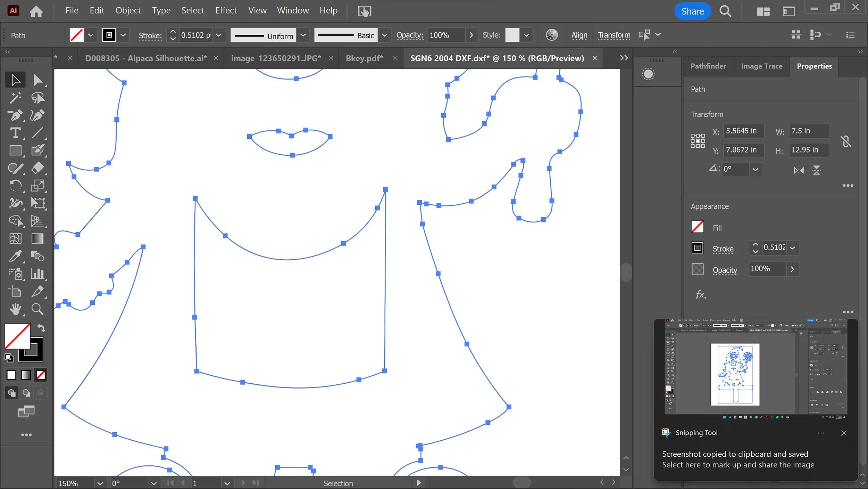
Task: Open the Align panel link
Action: coord(579,35)
